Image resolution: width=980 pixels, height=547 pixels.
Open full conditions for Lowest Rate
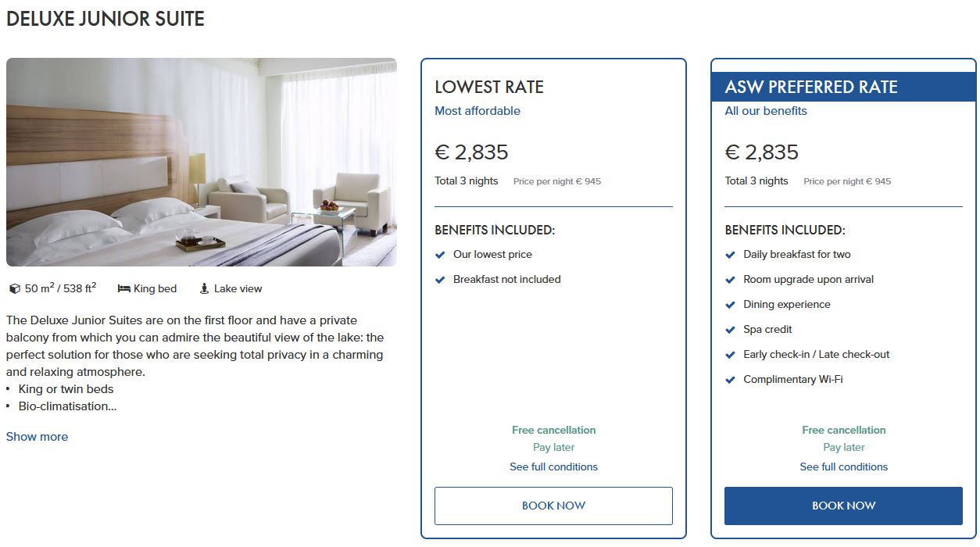tap(553, 467)
